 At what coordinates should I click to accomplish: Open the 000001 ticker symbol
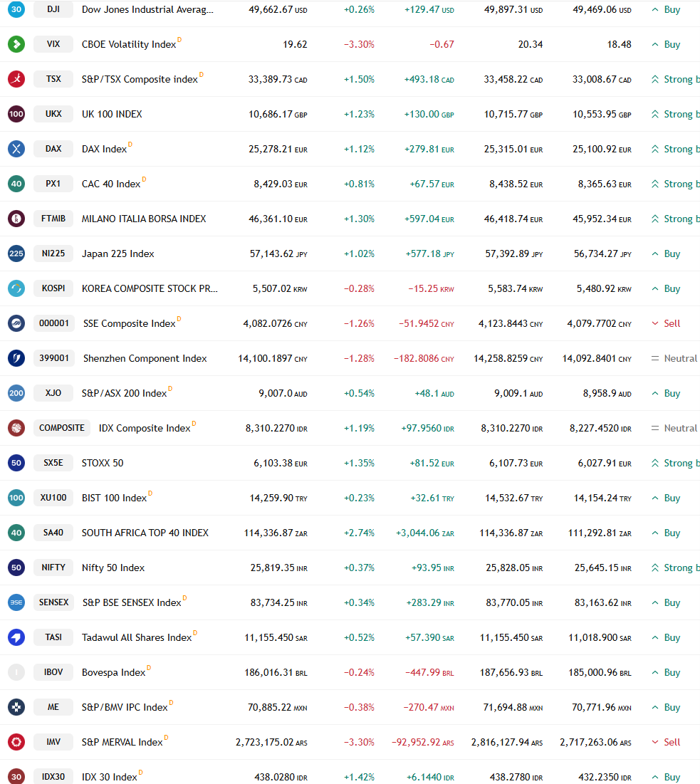54,323
